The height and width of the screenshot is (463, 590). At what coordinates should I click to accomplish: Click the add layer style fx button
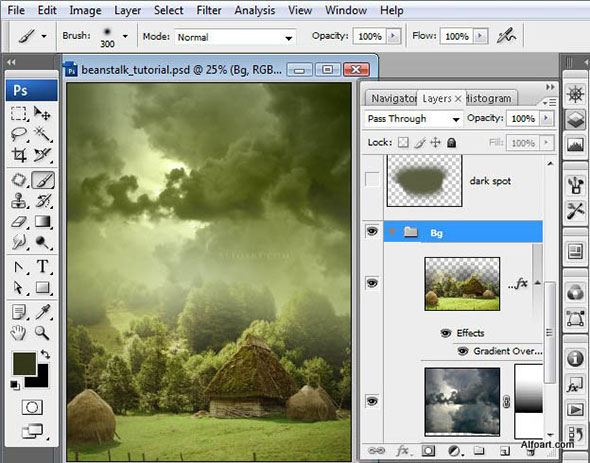[x=403, y=451]
